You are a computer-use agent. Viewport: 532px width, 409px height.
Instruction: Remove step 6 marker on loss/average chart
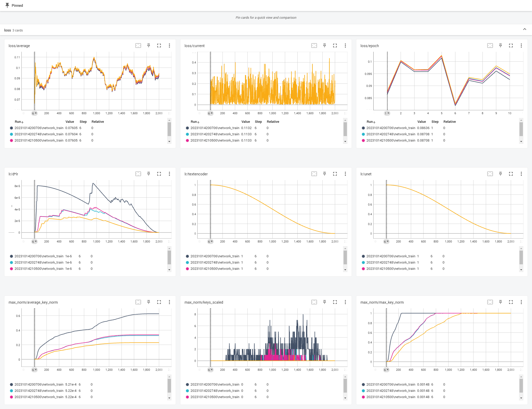point(36,113)
